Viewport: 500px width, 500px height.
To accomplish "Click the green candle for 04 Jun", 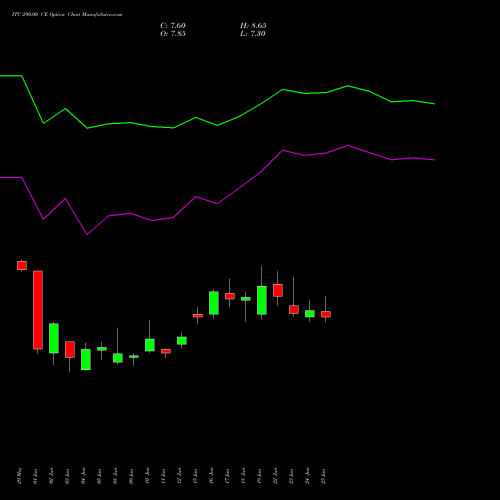I will [x=86, y=359].
